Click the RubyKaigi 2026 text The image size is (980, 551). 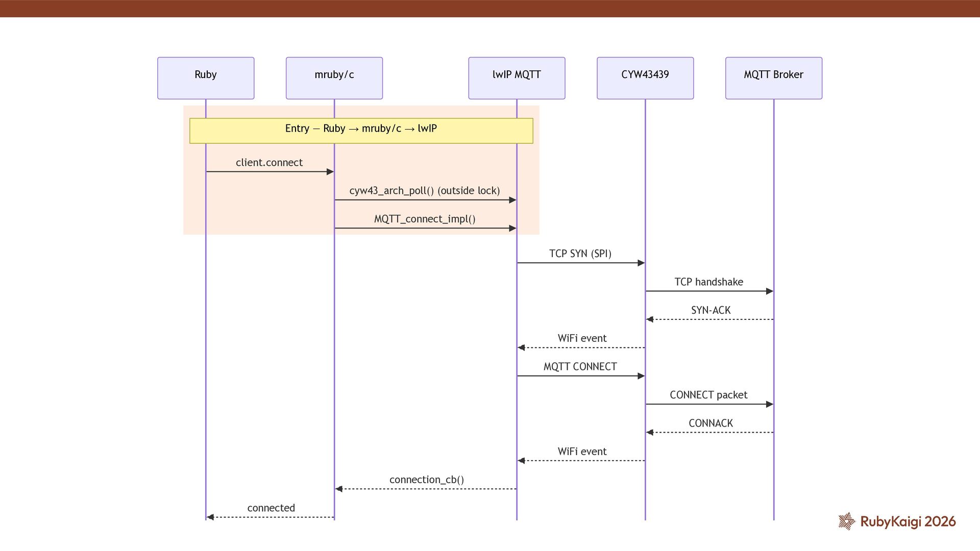908,521
